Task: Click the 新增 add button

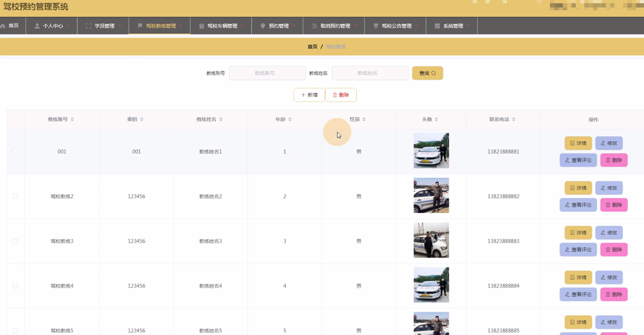Action: (x=309, y=95)
